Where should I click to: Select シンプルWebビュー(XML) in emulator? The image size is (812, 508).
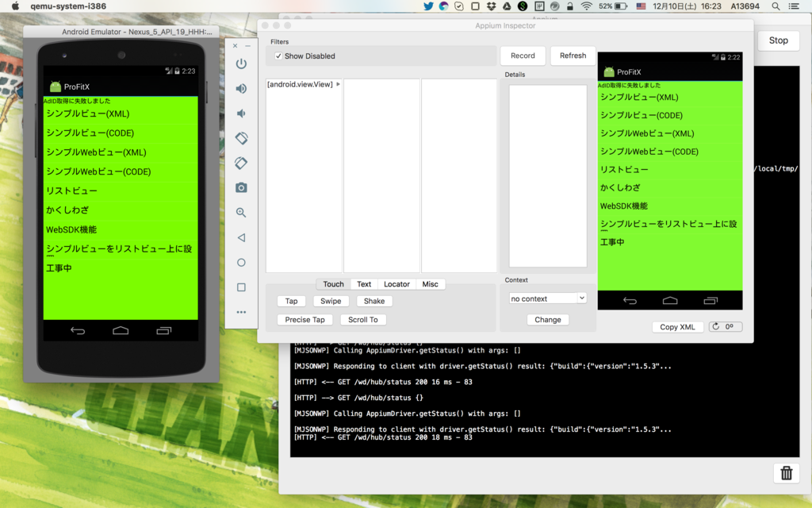pyautogui.click(x=121, y=152)
